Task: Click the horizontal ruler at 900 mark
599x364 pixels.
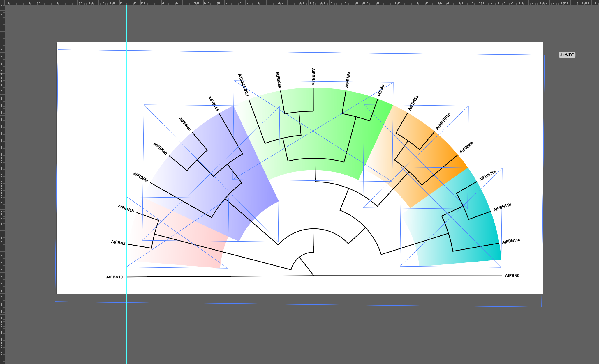Action: (x=322, y=3)
